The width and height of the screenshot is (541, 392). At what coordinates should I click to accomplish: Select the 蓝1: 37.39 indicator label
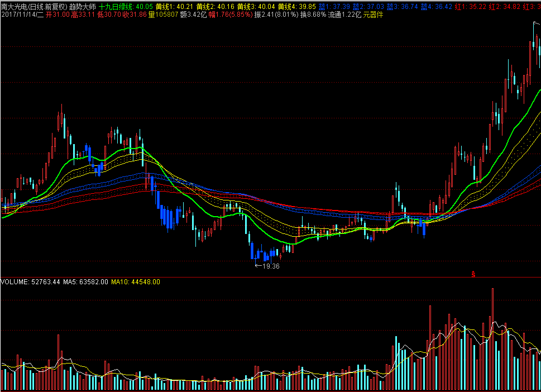334,7
